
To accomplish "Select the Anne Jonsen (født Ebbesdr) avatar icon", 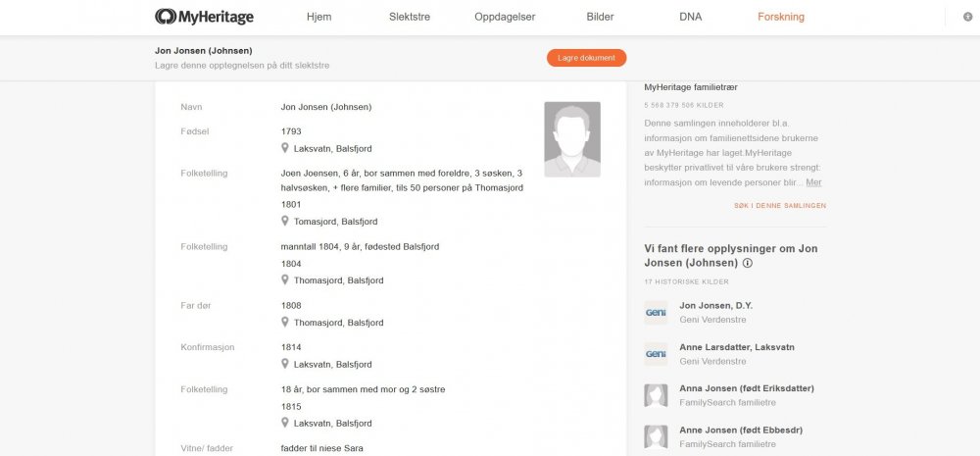I will coord(656,436).
